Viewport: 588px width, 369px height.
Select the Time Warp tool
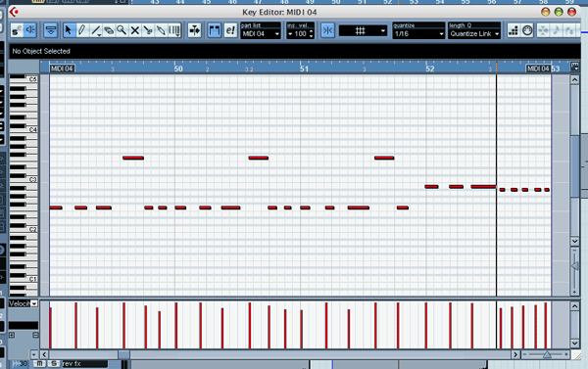[174, 30]
